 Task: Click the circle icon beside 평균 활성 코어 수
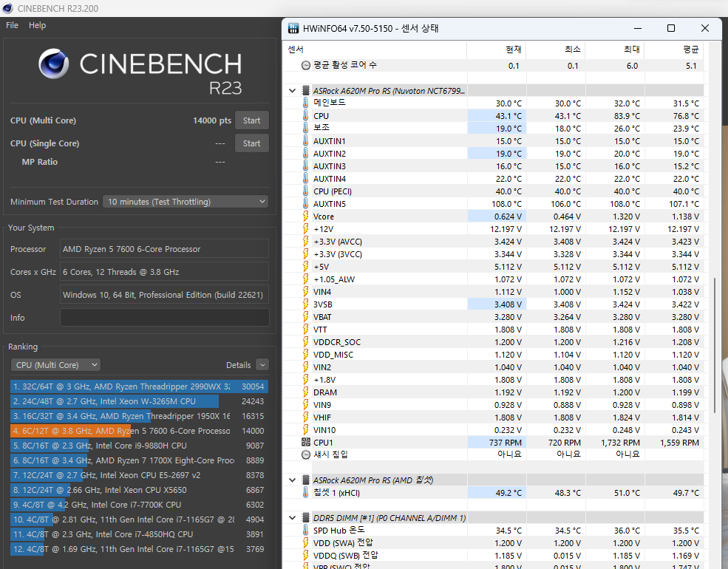(305, 65)
